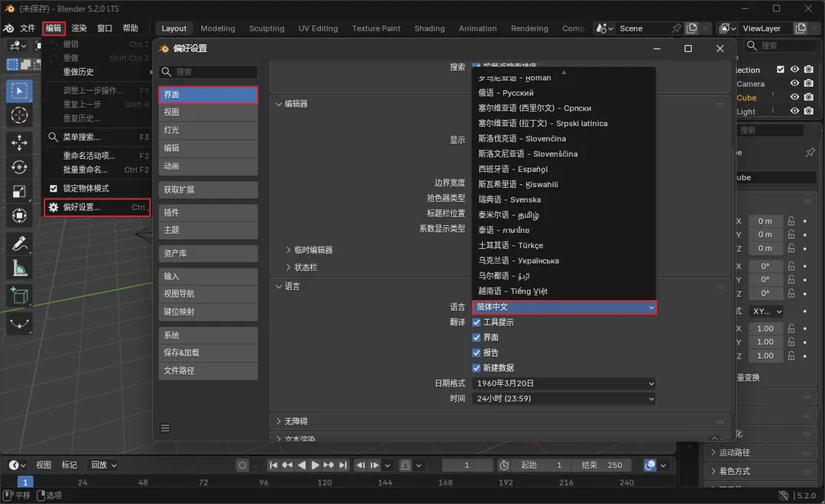Toggle the 报告 translate checkbox
This screenshot has height=504, width=825.
476,353
